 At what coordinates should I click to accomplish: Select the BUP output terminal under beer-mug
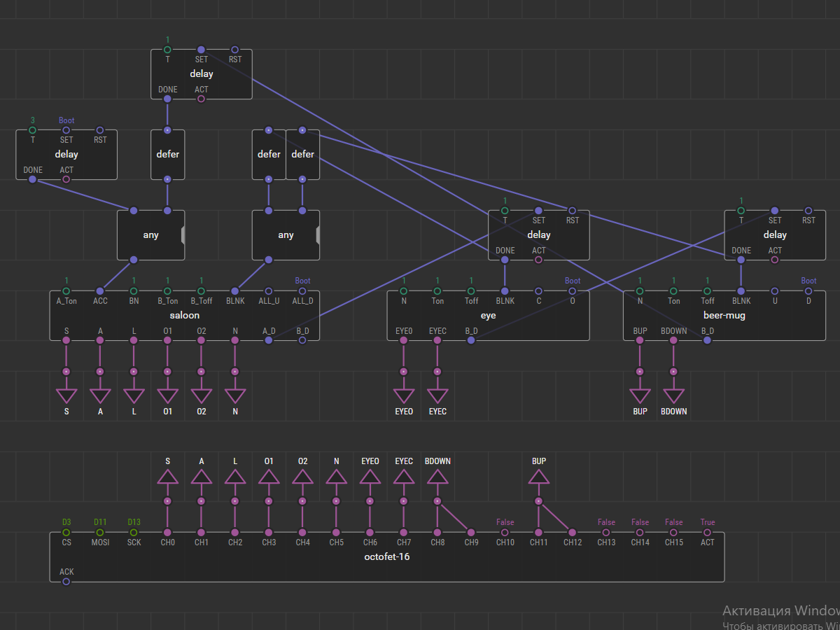640,396
